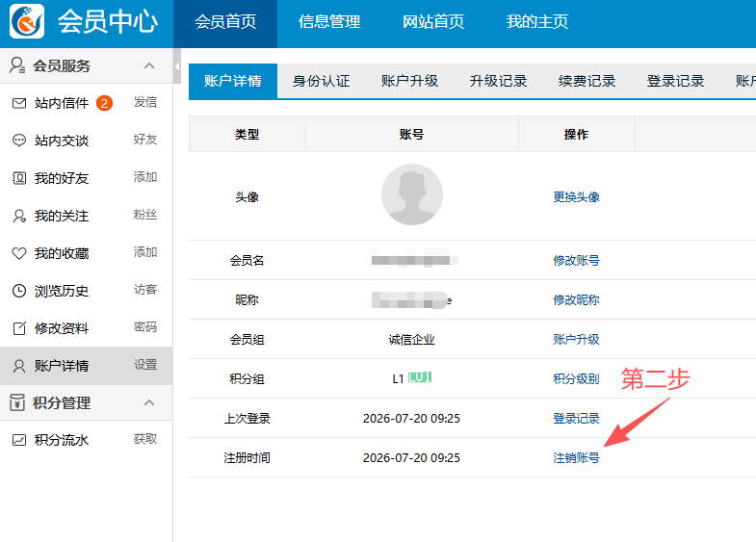Viewport: 756px width, 542px height.
Task: Click the 站内交谈 chat bubble icon
Action: click(19, 141)
